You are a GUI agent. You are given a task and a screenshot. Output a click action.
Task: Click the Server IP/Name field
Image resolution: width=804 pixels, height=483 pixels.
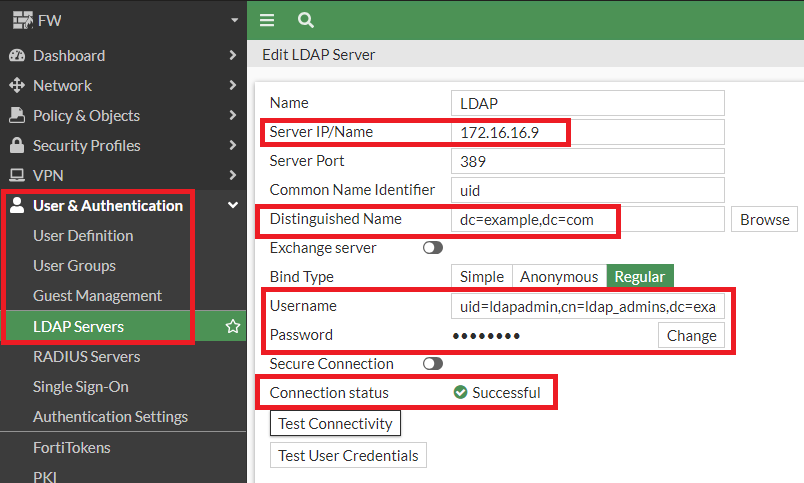click(x=588, y=132)
